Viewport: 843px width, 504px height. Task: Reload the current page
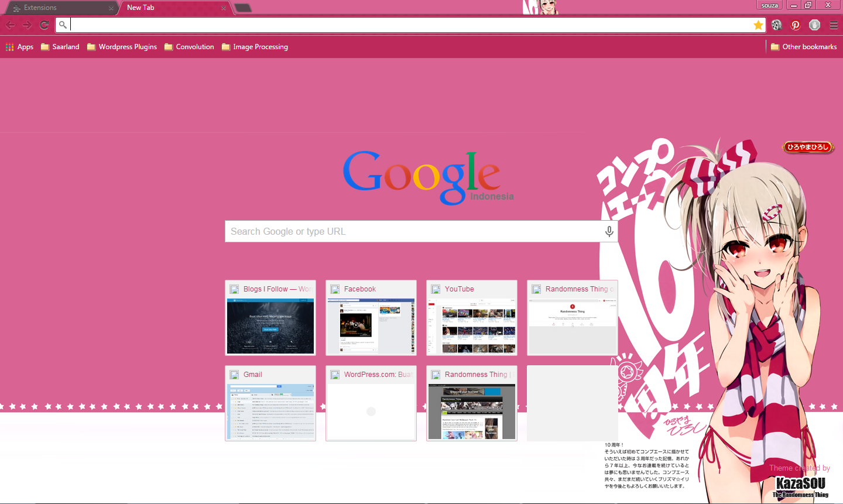[44, 25]
